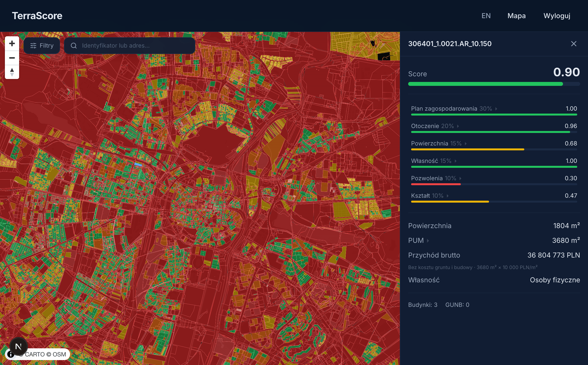Click the tilt arrows icon below zoom controls
Screen dimensions: 588x365
click(12, 72)
